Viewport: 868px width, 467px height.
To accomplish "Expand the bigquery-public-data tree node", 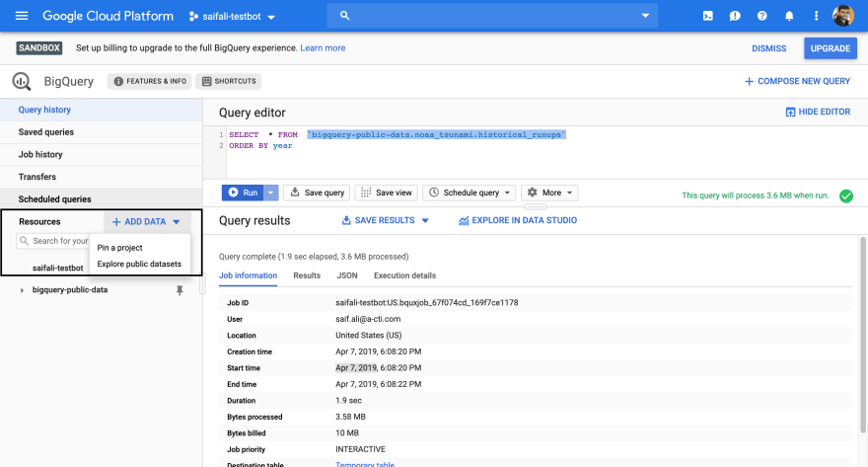I will click(x=22, y=290).
